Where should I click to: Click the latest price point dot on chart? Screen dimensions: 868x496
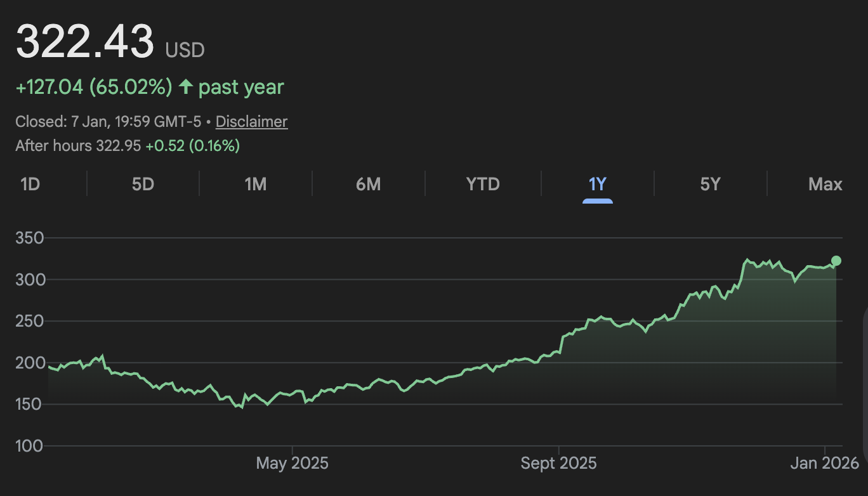836,260
